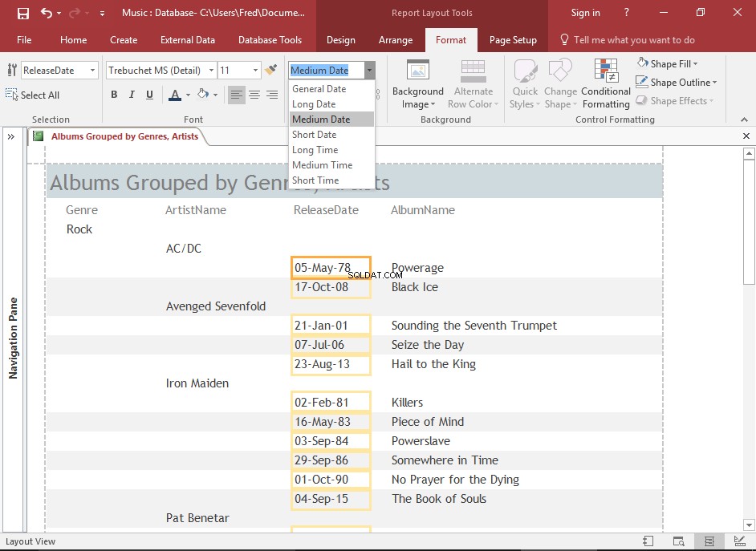
Task: Open the font color picker arrow
Action: (x=188, y=95)
